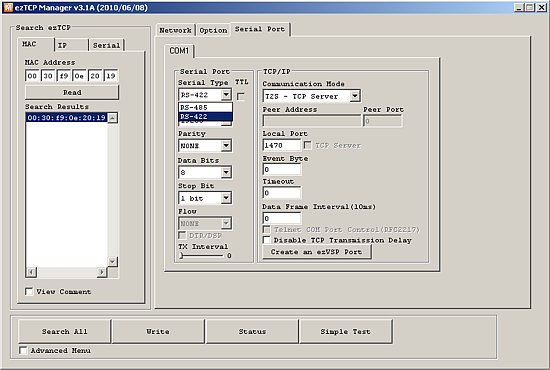This screenshot has width=550, height=370.
Task: Click the Timeout input field
Action: 282,193
